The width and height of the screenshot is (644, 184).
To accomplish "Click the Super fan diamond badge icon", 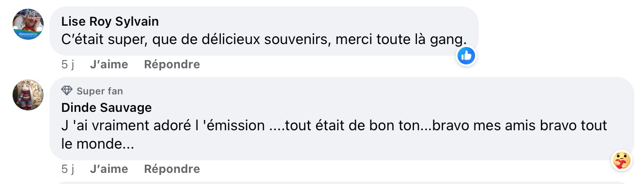I will (67, 91).
